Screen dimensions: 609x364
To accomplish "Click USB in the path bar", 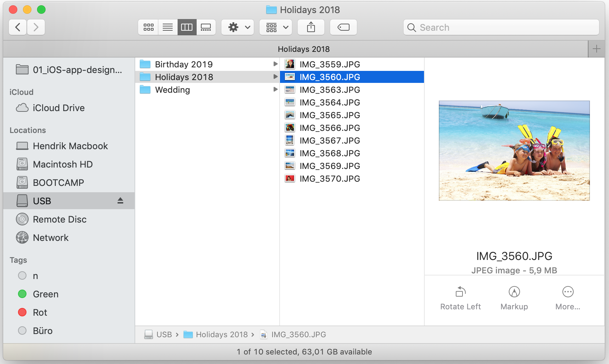I will click(159, 334).
